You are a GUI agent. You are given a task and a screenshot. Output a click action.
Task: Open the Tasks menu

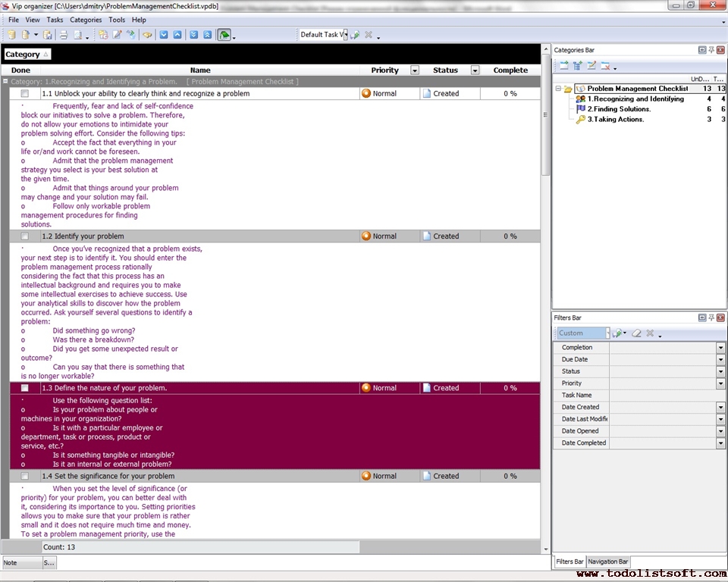click(55, 20)
